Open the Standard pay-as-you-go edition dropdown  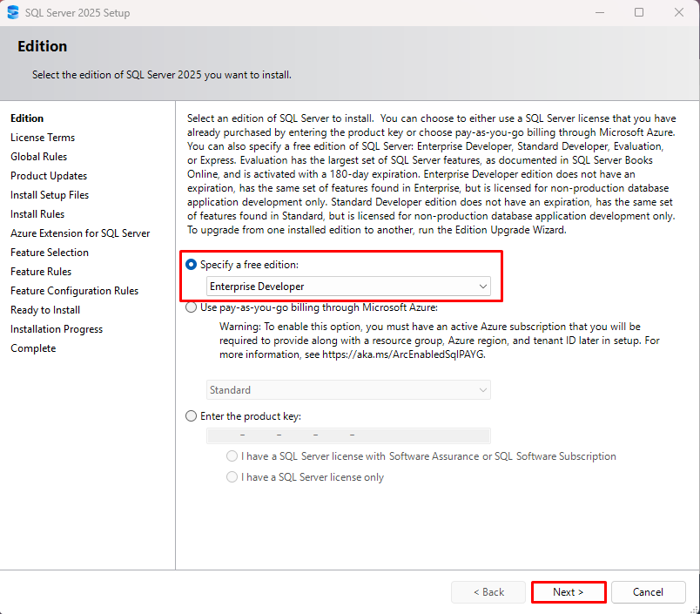pyautogui.click(x=348, y=390)
